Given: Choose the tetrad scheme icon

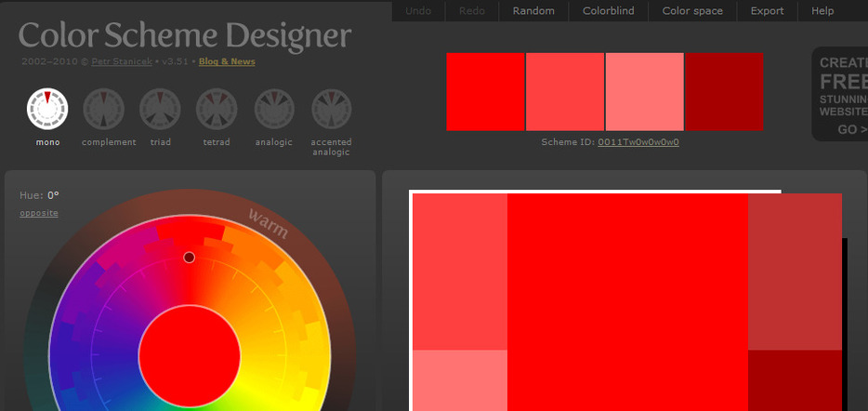Looking at the screenshot, I should [217, 109].
